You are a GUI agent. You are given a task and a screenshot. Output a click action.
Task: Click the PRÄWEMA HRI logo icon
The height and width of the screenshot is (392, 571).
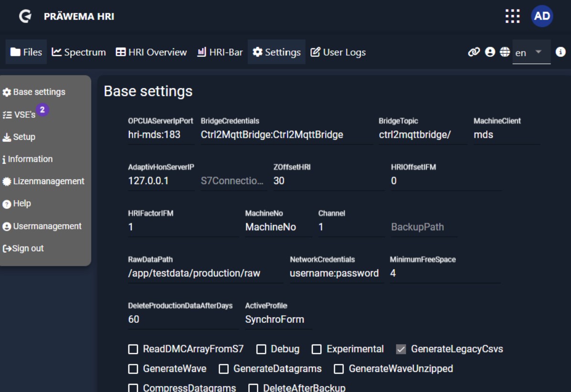pyautogui.click(x=25, y=16)
